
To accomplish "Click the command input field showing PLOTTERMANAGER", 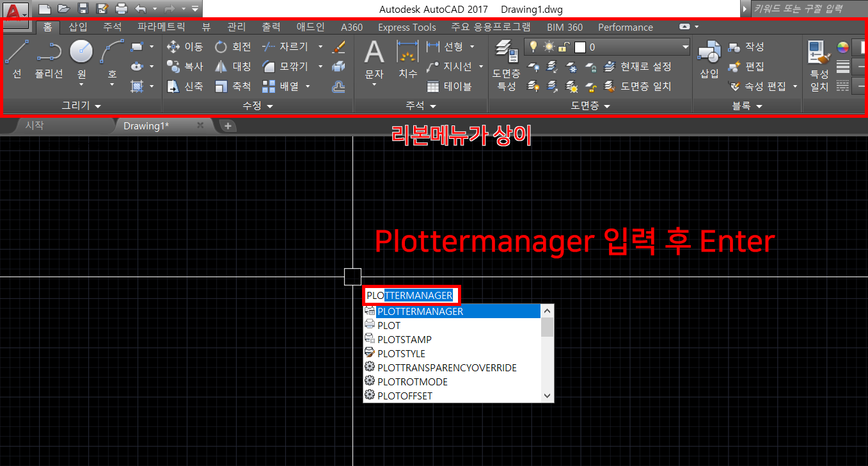I will 411,295.
